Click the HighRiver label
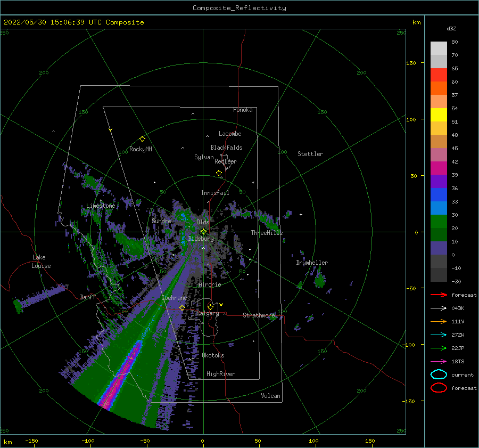479x448 pixels. click(x=221, y=374)
